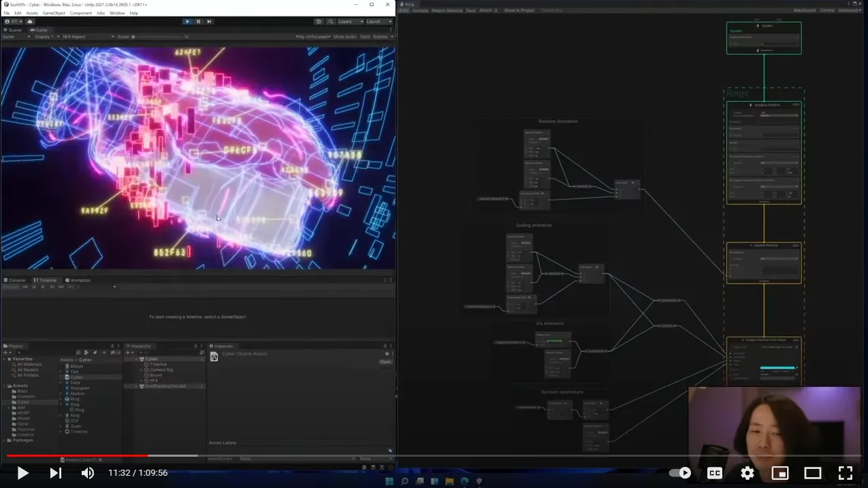Toggle Mute Audio in Game view
This screenshot has height=488, width=868.
pos(344,37)
